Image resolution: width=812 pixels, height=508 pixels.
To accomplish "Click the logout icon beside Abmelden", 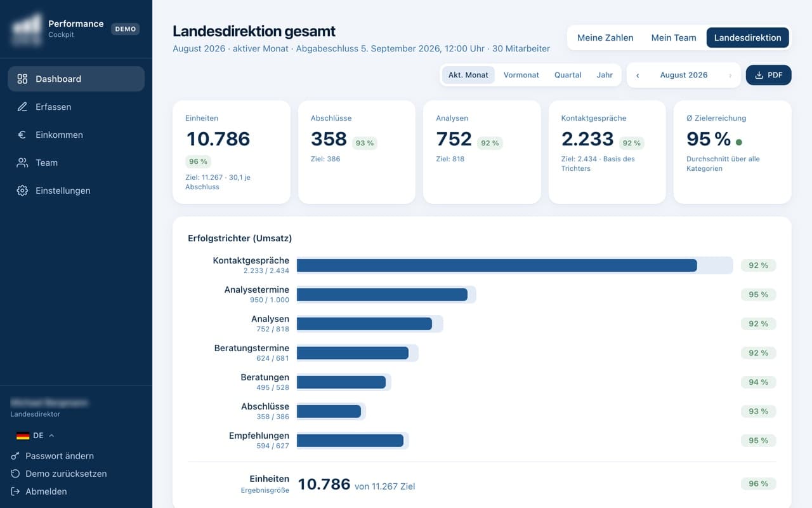I will [x=15, y=491].
